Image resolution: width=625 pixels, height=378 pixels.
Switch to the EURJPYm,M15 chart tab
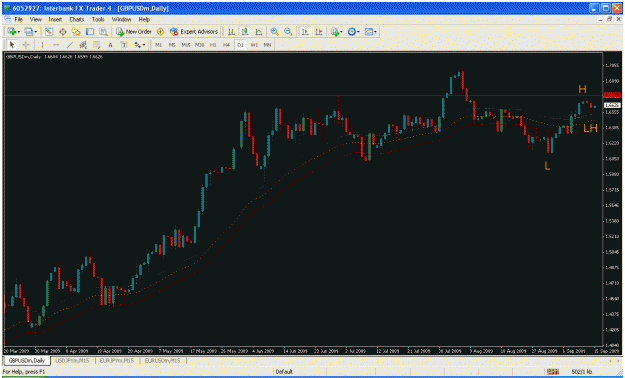[x=117, y=360]
